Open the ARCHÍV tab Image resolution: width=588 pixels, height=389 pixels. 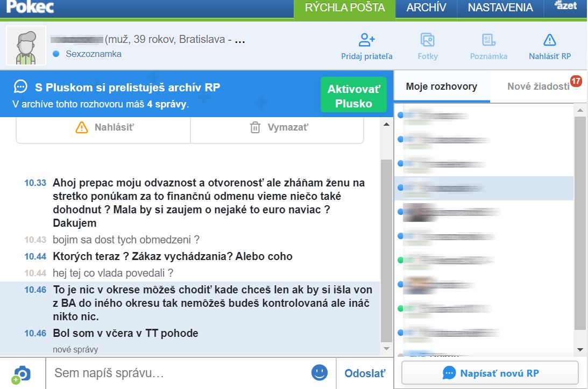tap(427, 8)
